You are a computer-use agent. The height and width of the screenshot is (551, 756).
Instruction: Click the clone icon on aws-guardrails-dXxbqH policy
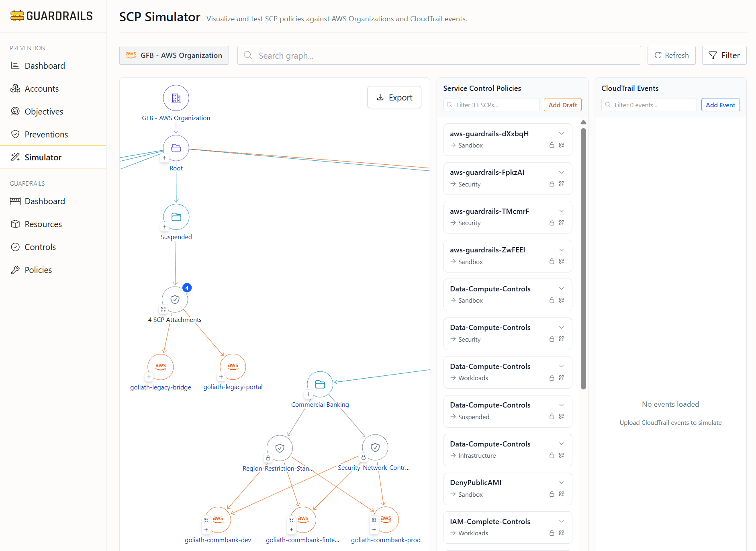pos(561,145)
